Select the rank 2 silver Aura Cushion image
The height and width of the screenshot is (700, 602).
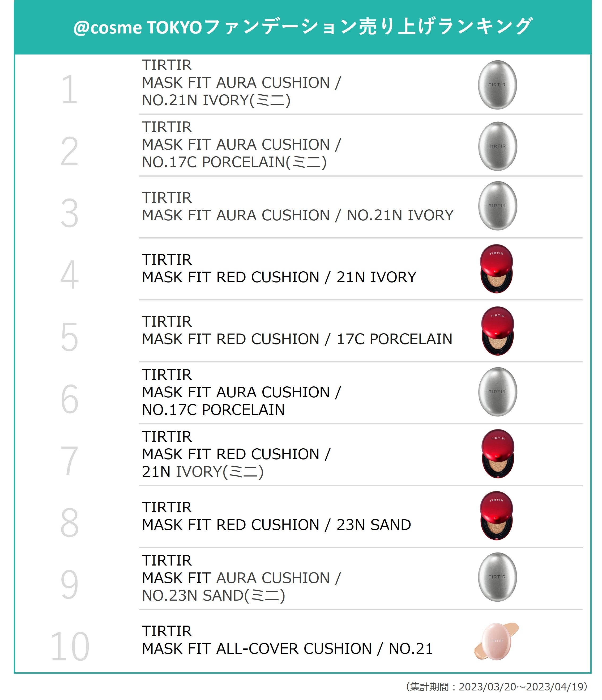point(497,146)
